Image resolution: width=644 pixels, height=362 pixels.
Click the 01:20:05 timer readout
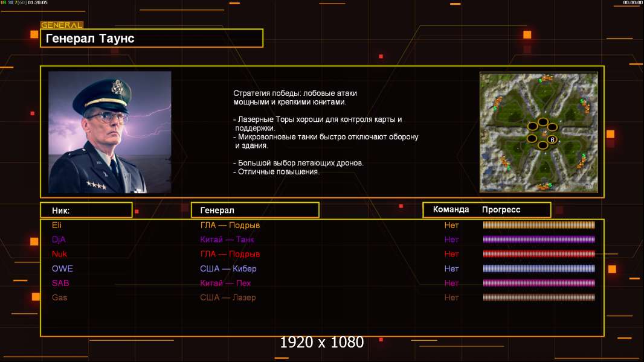coord(37,2)
